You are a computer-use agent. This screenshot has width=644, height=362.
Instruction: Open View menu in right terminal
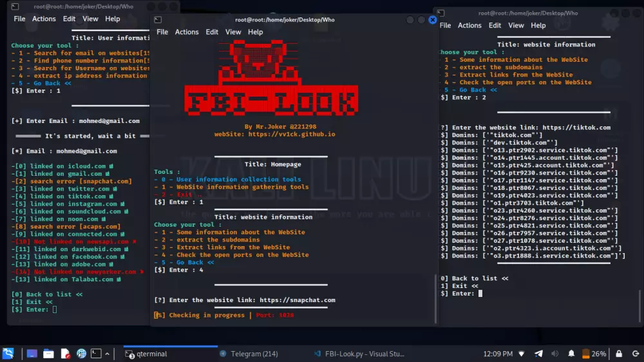coord(516,26)
